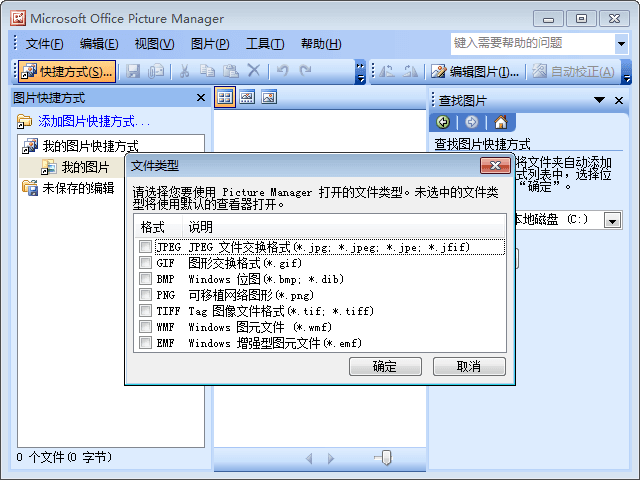The width and height of the screenshot is (640, 480).
Task: Open the 查找图片 task pane dropdown arrow
Action: pos(599,100)
